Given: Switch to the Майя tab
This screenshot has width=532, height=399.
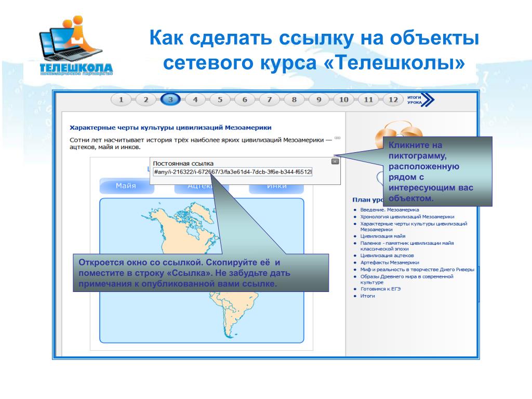Looking at the screenshot, I should [126, 186].
